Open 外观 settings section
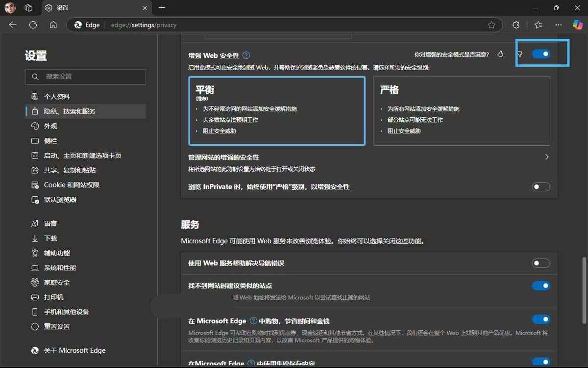This screenshot has width=588, height=368. pos(86,126)
